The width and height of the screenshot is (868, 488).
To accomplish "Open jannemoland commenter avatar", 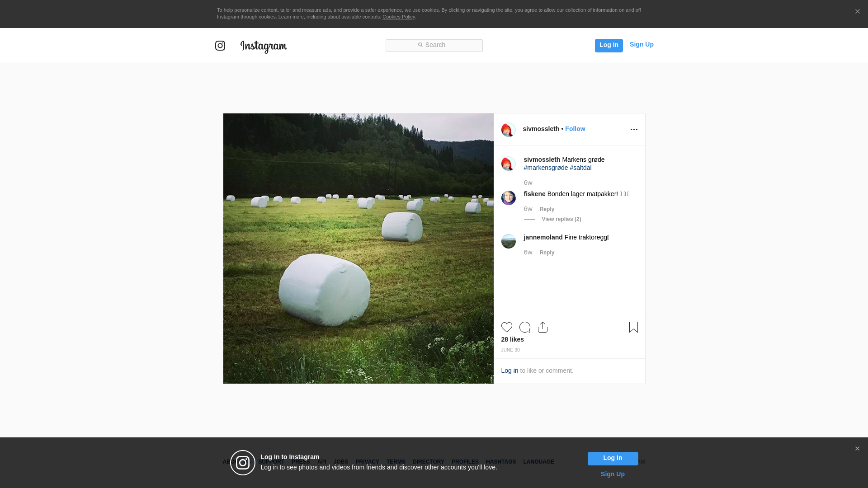I will (509, 241).
